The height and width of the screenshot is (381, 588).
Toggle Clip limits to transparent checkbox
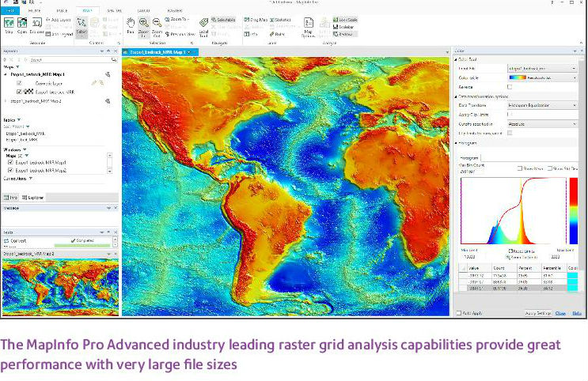click(x=510, y=133)
